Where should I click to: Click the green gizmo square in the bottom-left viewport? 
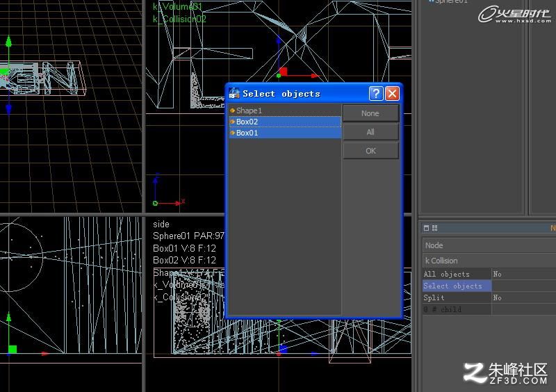click(x=13, y=349)
